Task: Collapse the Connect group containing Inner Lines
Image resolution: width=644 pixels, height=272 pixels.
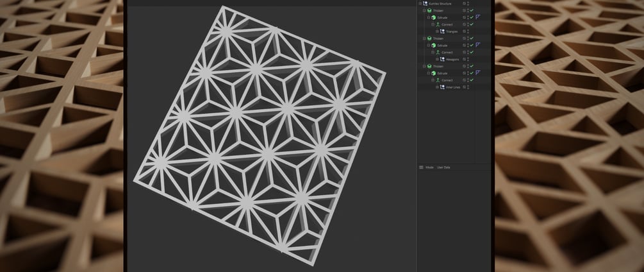Action: tap(433, 80)
